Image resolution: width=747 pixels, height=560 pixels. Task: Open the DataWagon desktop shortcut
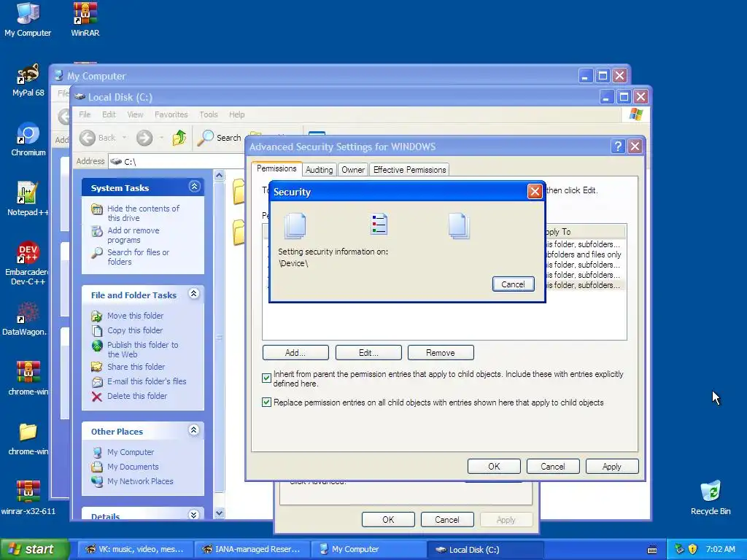25,319
